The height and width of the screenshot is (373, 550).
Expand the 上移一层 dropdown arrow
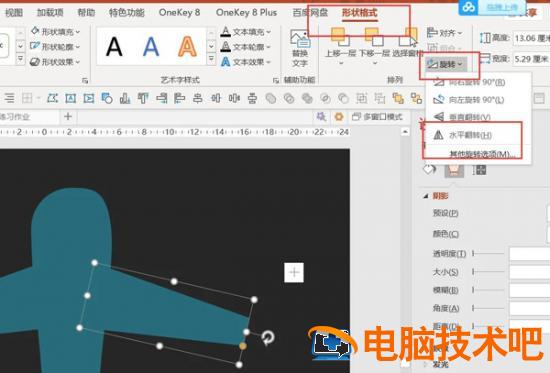coord(341,64)
